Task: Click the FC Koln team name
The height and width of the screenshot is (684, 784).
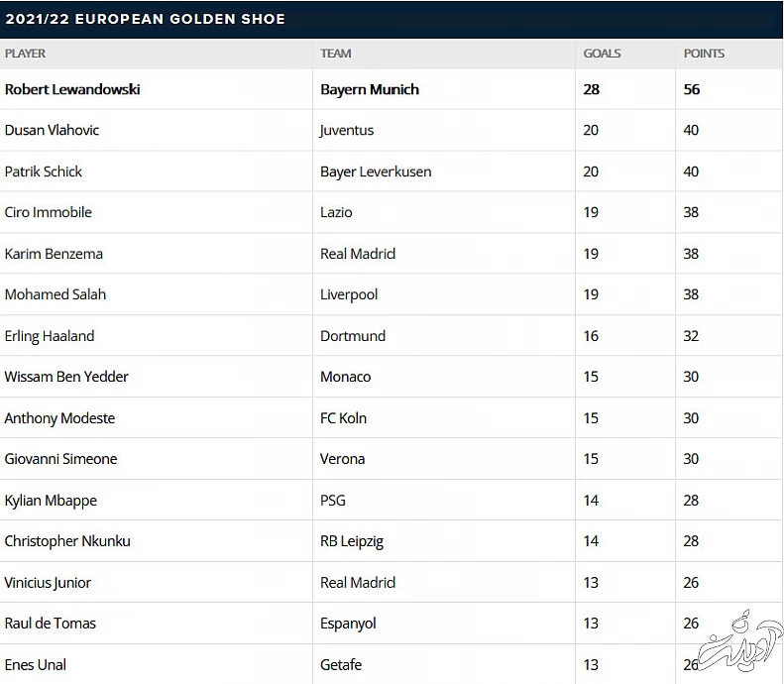Action: click(x=343, y=418)
